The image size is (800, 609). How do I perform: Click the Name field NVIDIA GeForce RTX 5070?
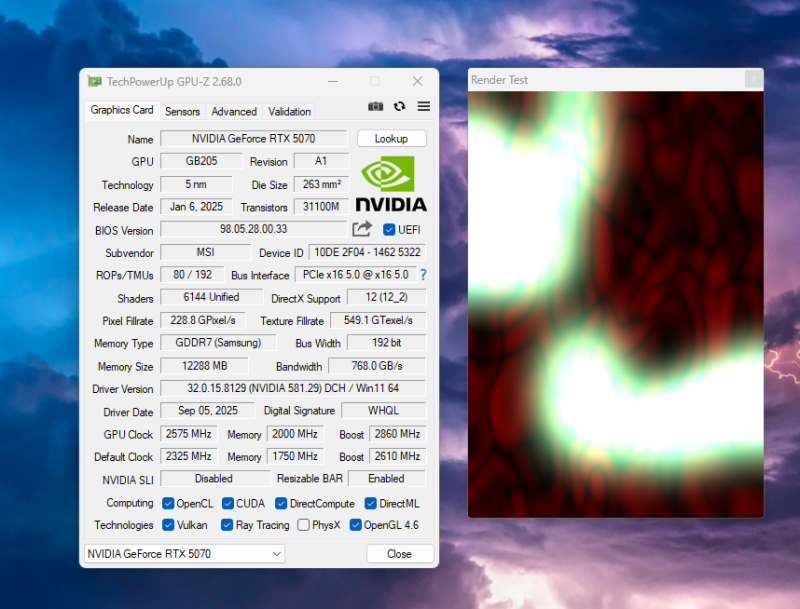[254, 139]
